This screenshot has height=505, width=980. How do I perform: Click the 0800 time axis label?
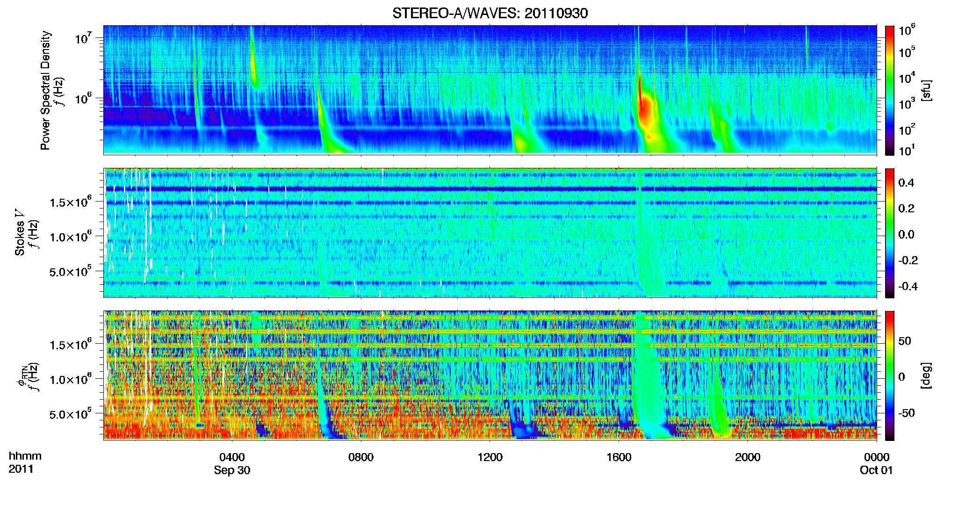coord(361,457)
